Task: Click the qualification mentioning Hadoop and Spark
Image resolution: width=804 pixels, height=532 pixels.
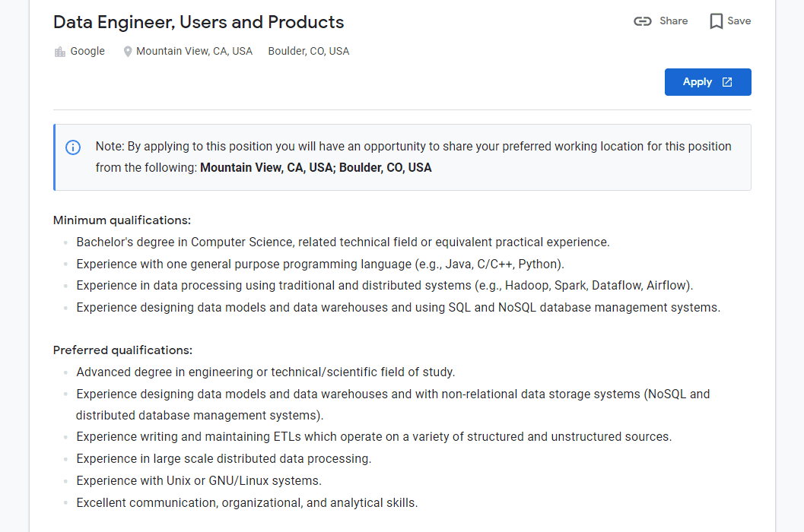Action: (x=384, y=285)
